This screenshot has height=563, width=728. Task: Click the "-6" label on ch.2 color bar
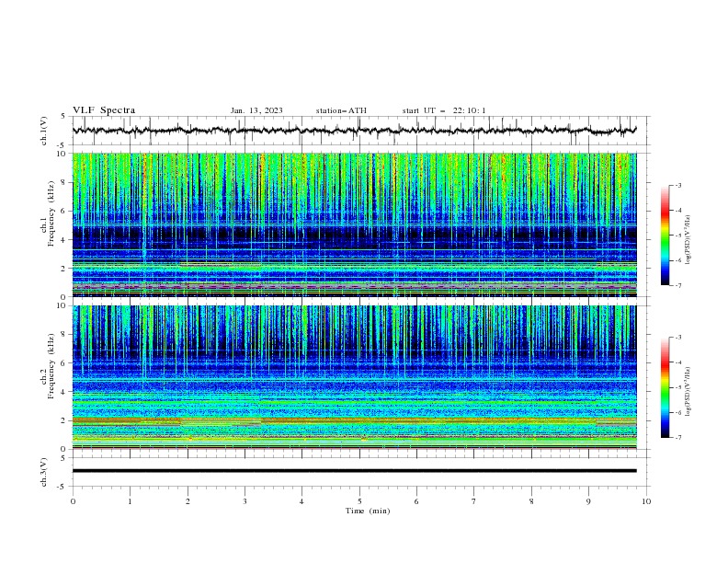pyautogui.click(x=677, y=412)
